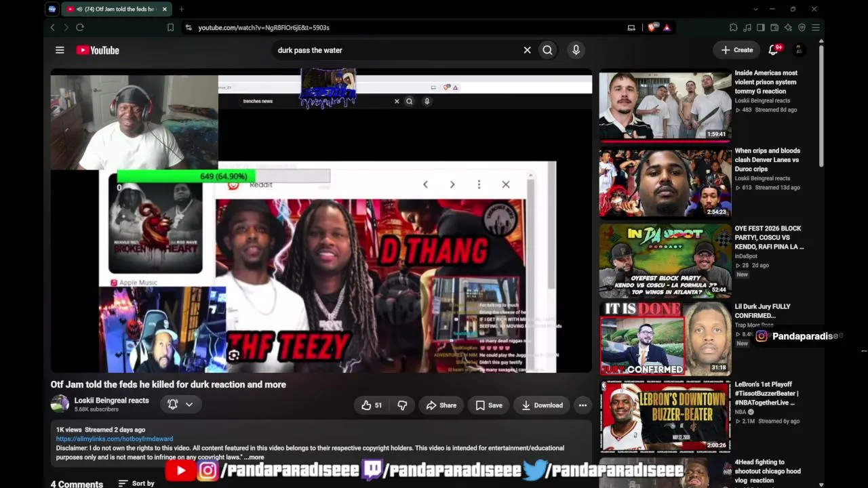
Task: Open the Create menu
Action: pyautogui.click(x=736, y=50)
